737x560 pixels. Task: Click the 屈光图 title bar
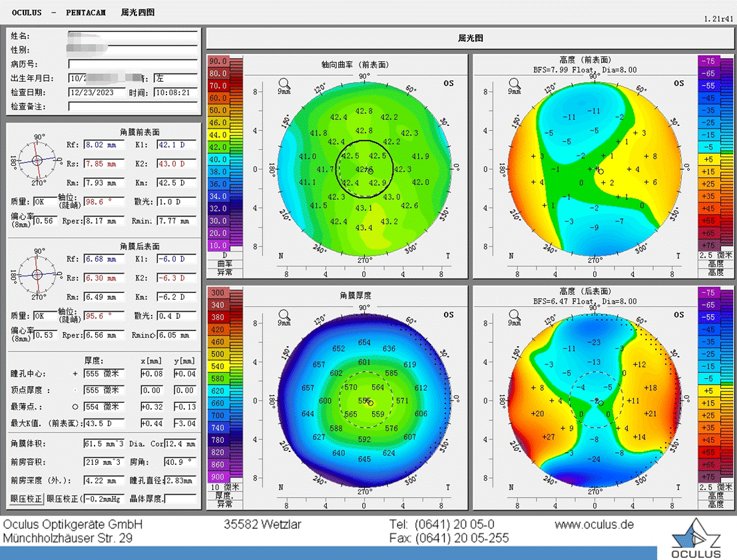471,38
